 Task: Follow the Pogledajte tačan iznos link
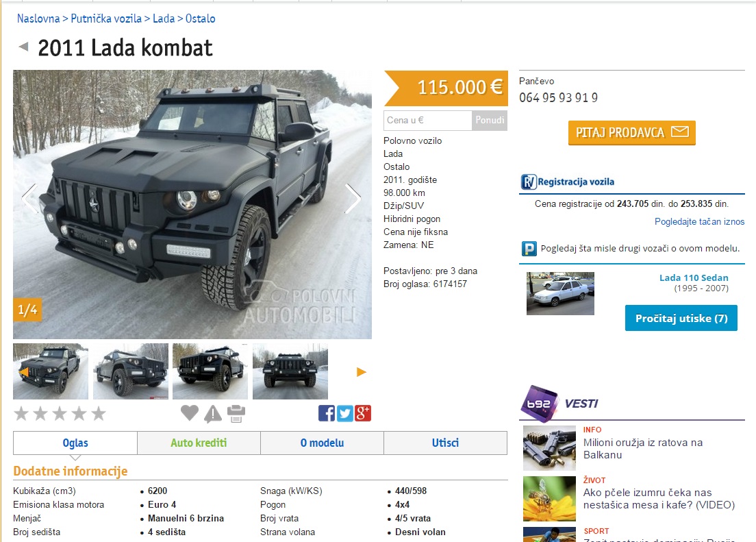pos(699,221)
